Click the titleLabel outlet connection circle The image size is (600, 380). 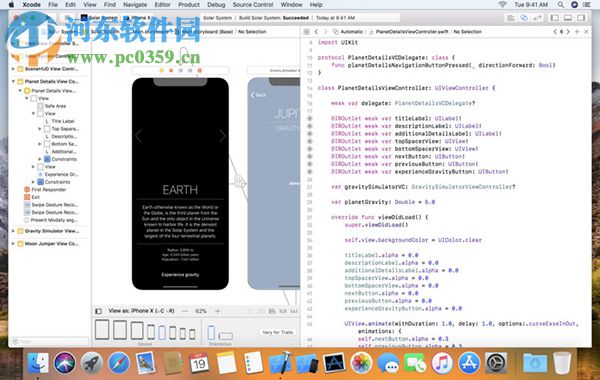(310, 119)
